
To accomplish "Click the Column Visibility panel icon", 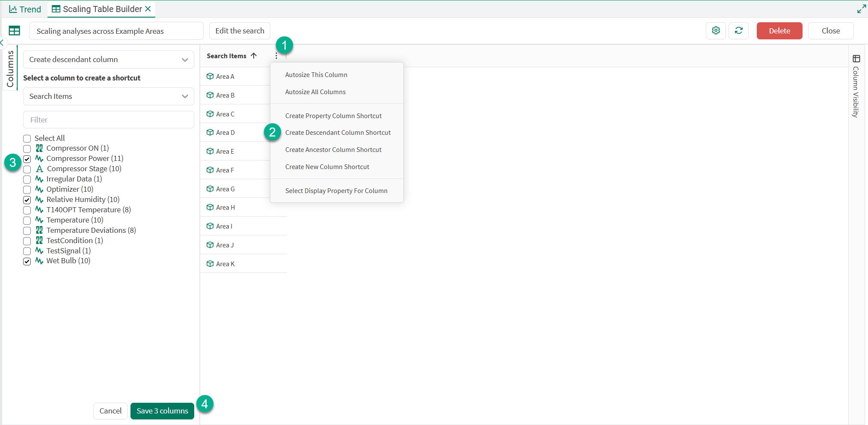I will 856,59.
